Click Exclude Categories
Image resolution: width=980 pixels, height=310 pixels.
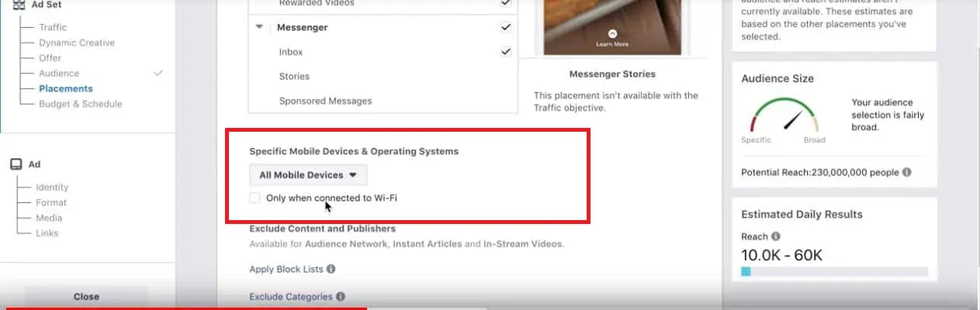click(x=291, y=296)
